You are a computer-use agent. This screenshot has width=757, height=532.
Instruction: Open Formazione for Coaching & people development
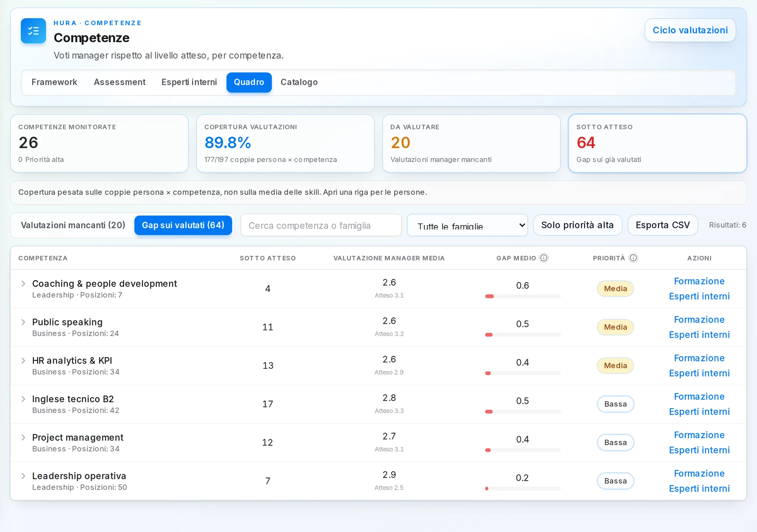tap(699, 281)
